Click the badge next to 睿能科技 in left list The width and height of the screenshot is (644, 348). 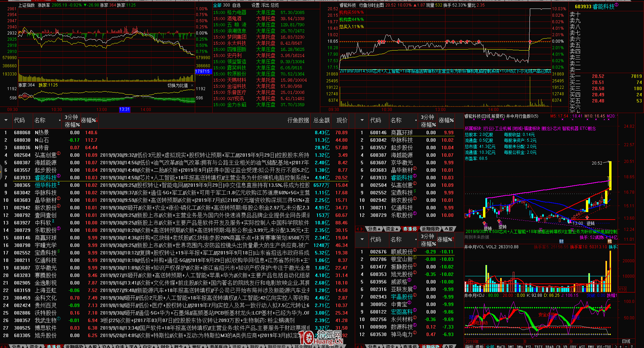point(58,176)
